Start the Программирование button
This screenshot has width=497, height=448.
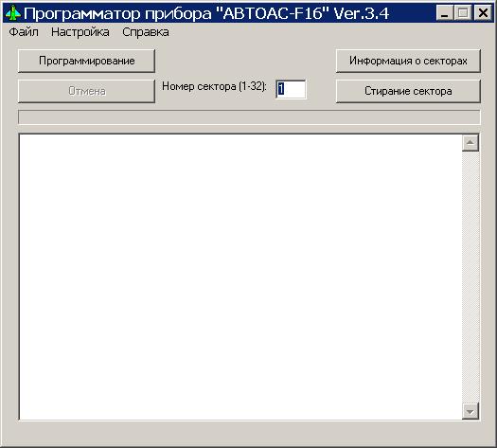coord(86,61)
